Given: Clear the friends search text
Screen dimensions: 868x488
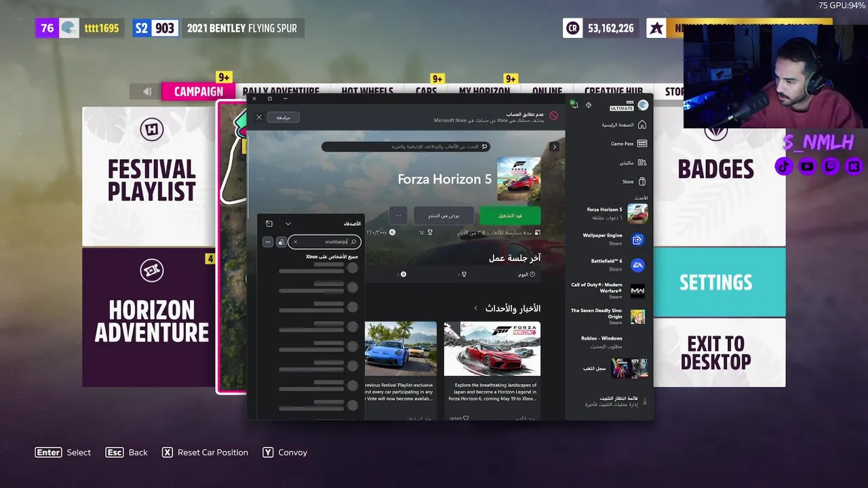Looking at the screenshot, I should pyautogui.click(x=295, y=242).
